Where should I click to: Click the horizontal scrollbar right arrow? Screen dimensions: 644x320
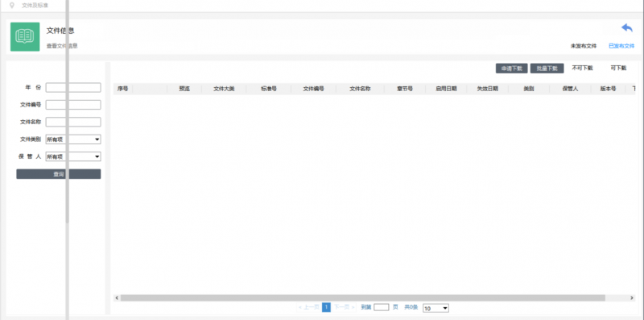pyautogui.click(x=632, y=297)
